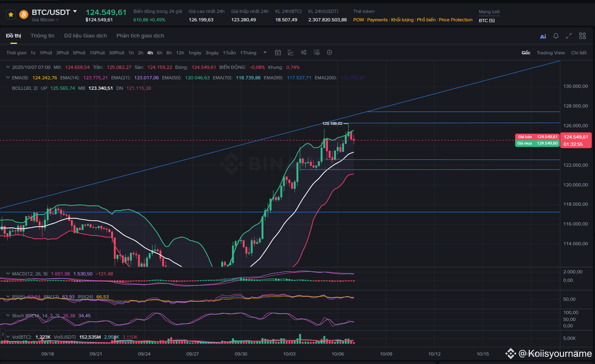The width and height of the screenshot is (595, 364).
Task: Click the 24h high value 126.199,63
Action: pos(201,20)
